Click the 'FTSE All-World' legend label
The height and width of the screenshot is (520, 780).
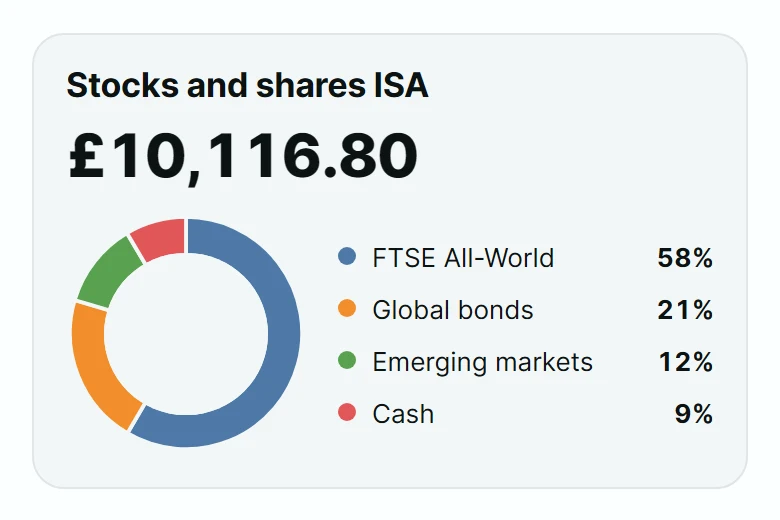[x=463, y=258]
